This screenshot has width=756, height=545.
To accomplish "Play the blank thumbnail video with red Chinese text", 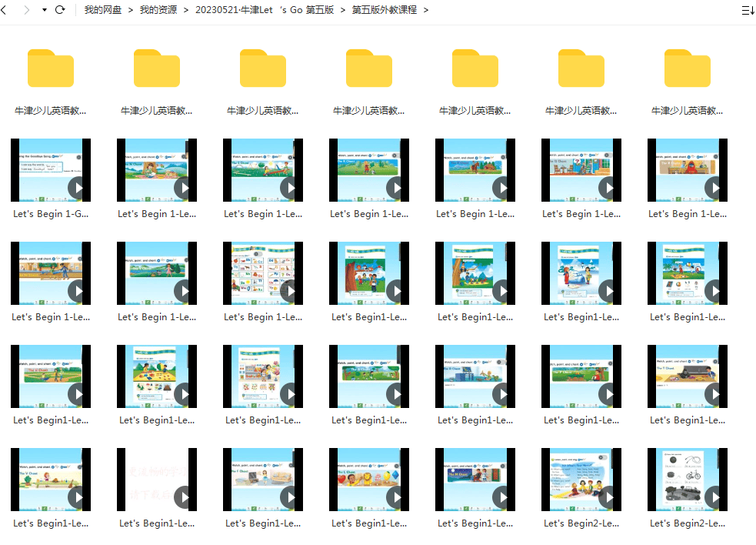I will tap(157, 480).
